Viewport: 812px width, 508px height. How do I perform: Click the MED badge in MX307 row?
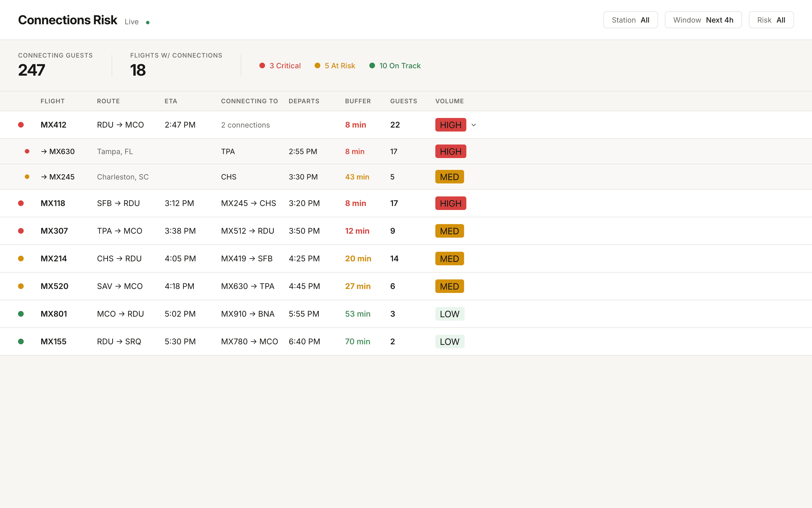tap(449, 231)
